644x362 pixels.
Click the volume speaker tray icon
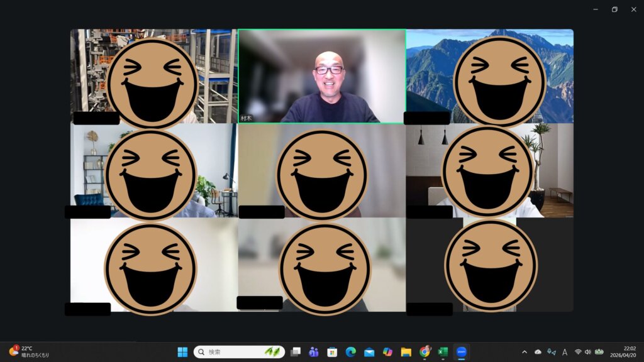pyautogui.click(x=587, y=352)
